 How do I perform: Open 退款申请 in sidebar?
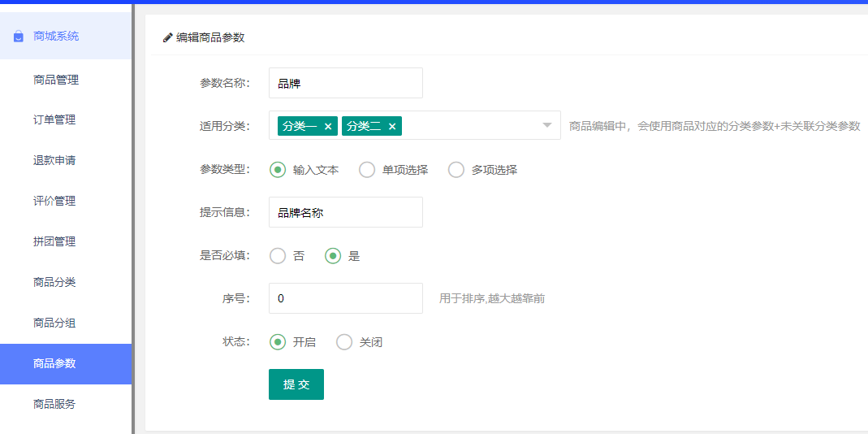[x=66, y=161]
